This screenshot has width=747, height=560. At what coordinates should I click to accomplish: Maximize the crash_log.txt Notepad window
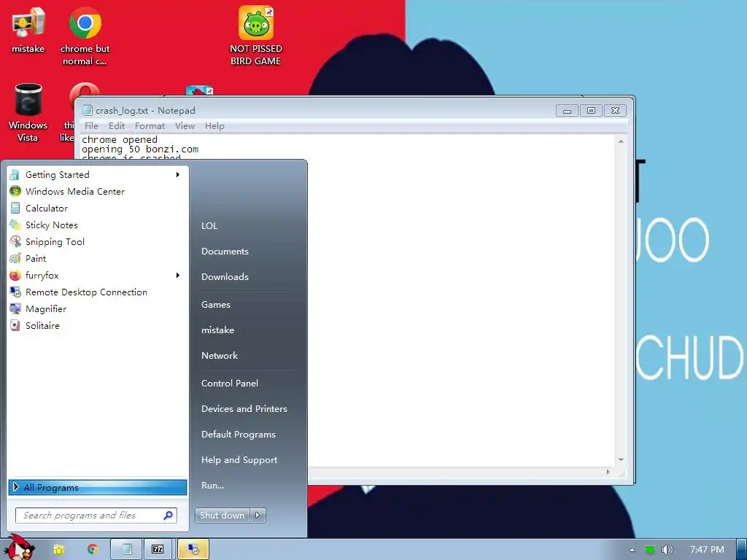[x=591, y=111]
